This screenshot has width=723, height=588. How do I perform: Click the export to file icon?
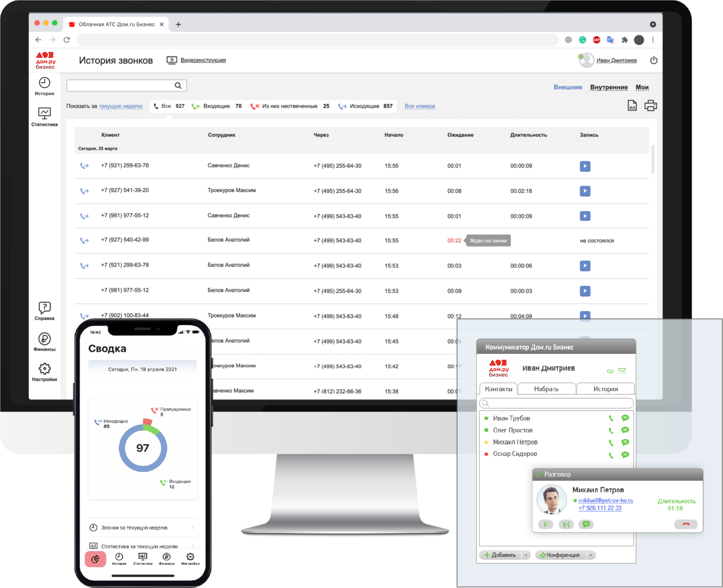(x=631, y=106)
